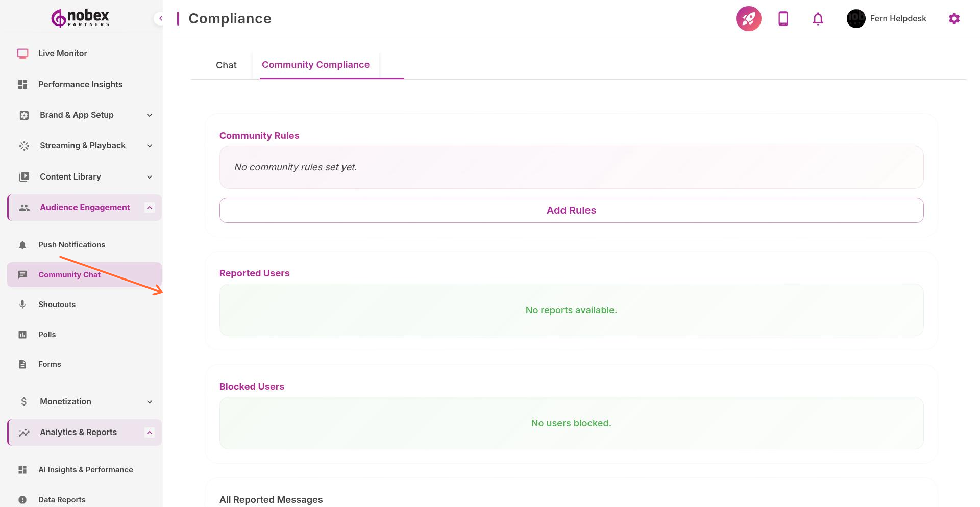Image resolution: width=980 pixels, height=507 pixels.
Task: Click the Polls chart icon
Action: [22, 334]
